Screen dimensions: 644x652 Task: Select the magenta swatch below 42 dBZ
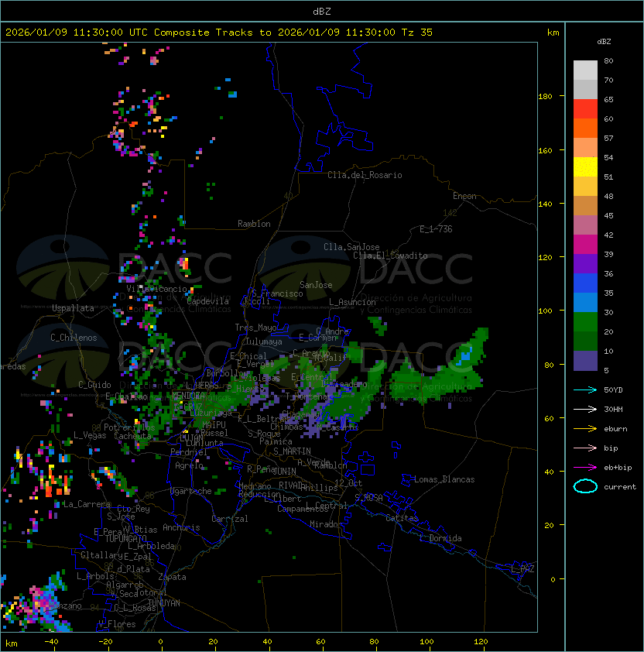[x=585, y=245]
